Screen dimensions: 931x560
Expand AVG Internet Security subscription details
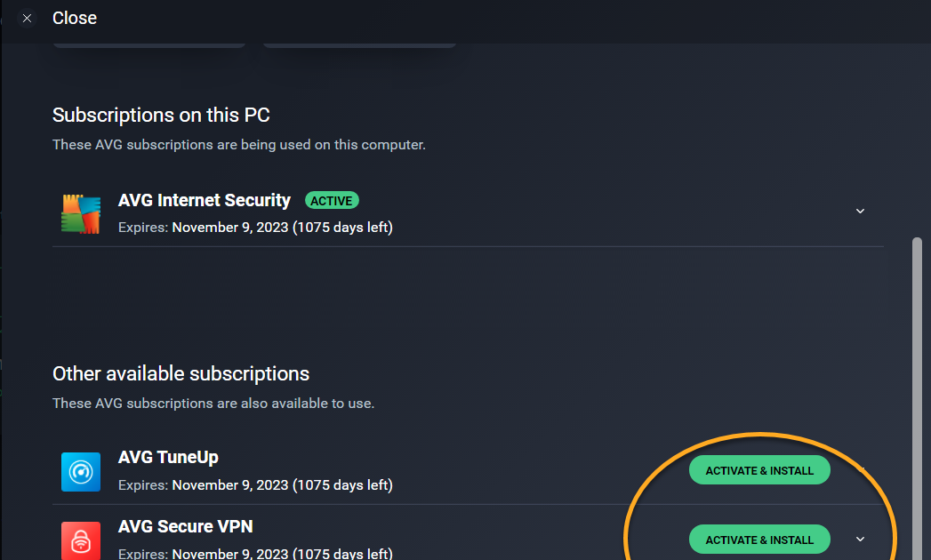point(860,212)
